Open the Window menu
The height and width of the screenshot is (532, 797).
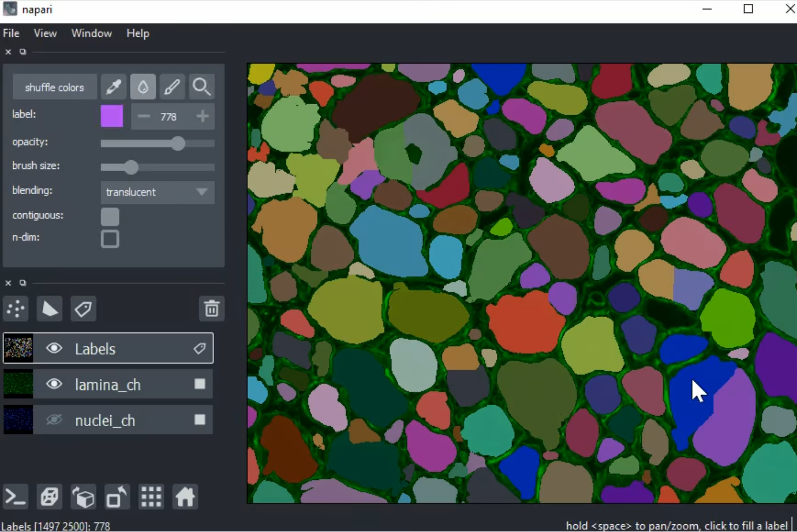click(x=91, y=33)
